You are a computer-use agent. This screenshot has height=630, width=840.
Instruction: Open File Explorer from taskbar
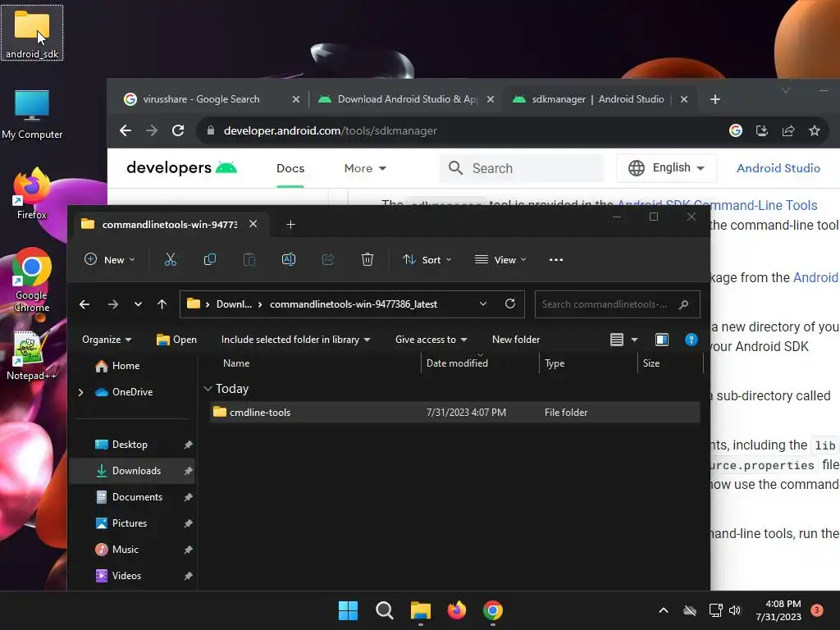pyautogui.click(x=421, y=610)
